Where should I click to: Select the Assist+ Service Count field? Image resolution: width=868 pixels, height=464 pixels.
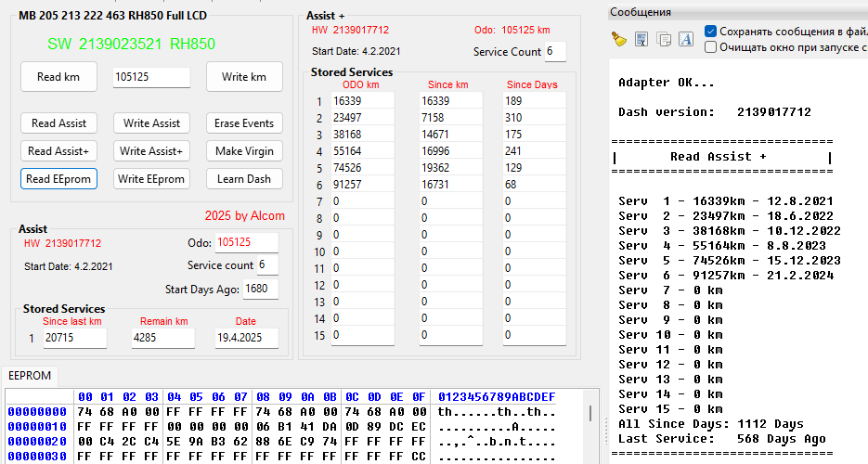[554, 51]
